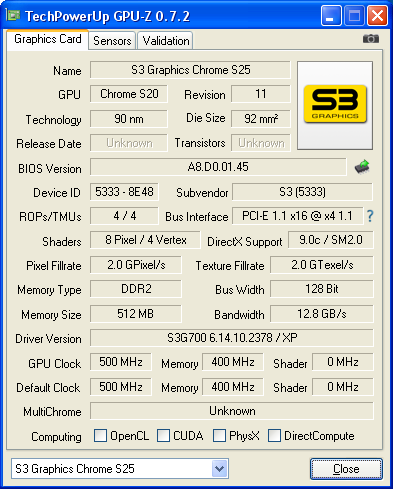This screenshot has width=393, height=489.
Task: Click the Subvendor value S3 (5333)
Action: coord(302,192)
